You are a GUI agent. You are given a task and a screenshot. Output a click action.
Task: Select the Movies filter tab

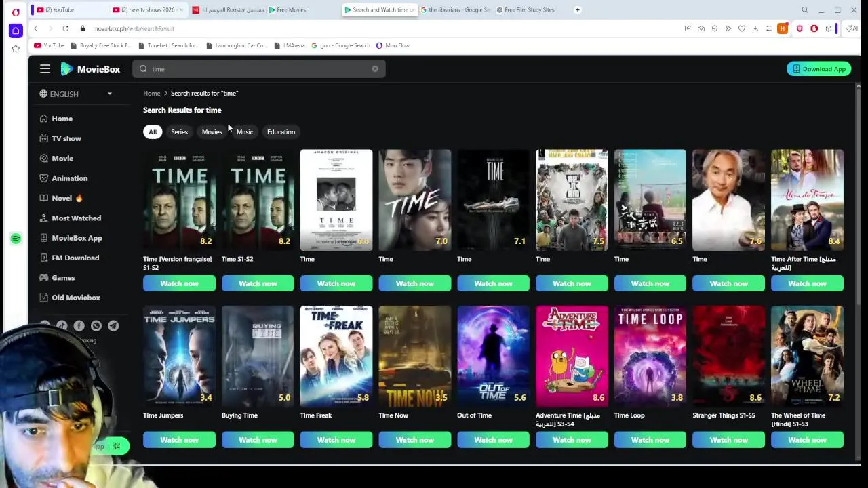tap(212, 132)
